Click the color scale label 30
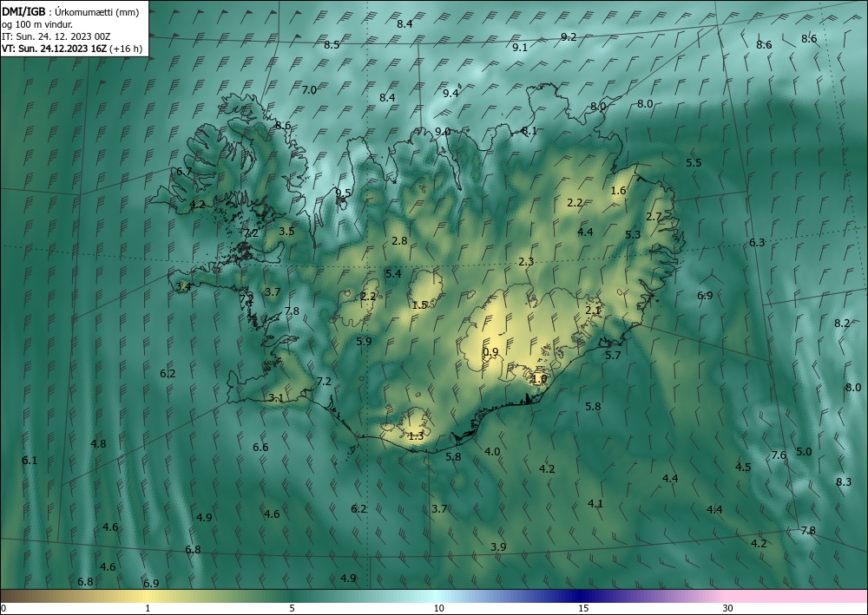The width and height of the screenshot is (868, 615). 728,609
